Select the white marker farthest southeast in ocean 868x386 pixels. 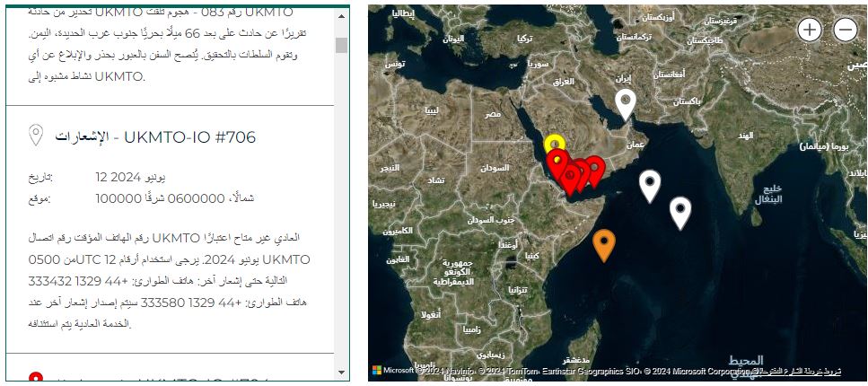coord(680,214)
